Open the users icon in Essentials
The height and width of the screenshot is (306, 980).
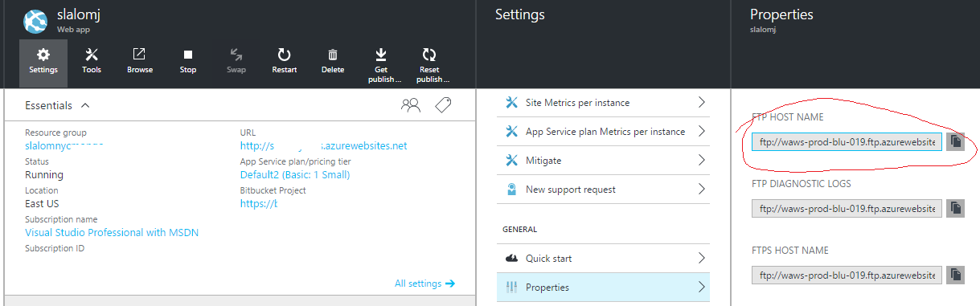pyautogui.click(x=411, y=105)
